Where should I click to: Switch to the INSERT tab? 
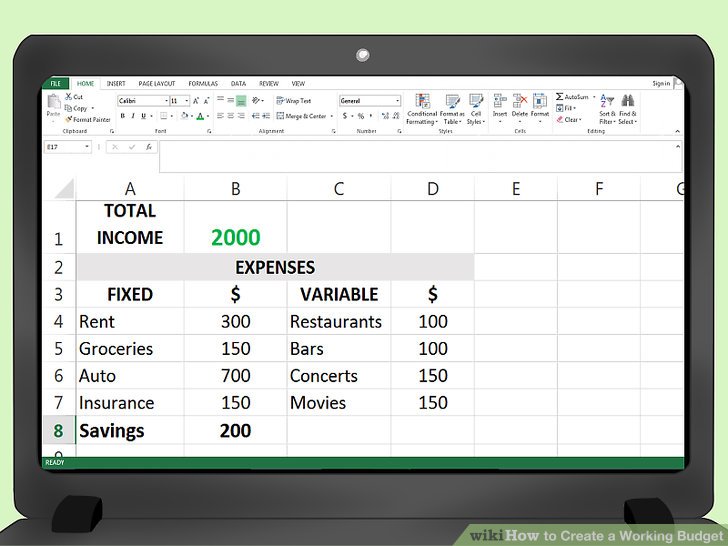(x=116, y=84)
